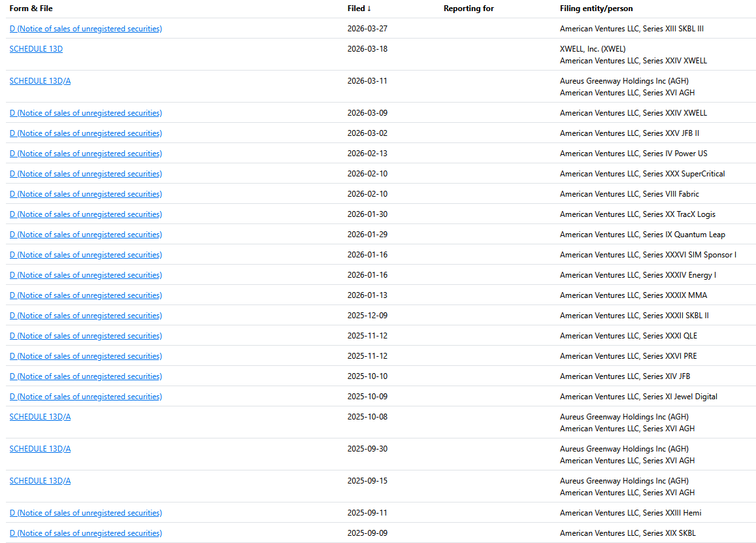This screenshot has width=756, height=543.
Task: Select American Ventures LLC, Series XXX SuperCritical
Action: (x=642, y=174)
